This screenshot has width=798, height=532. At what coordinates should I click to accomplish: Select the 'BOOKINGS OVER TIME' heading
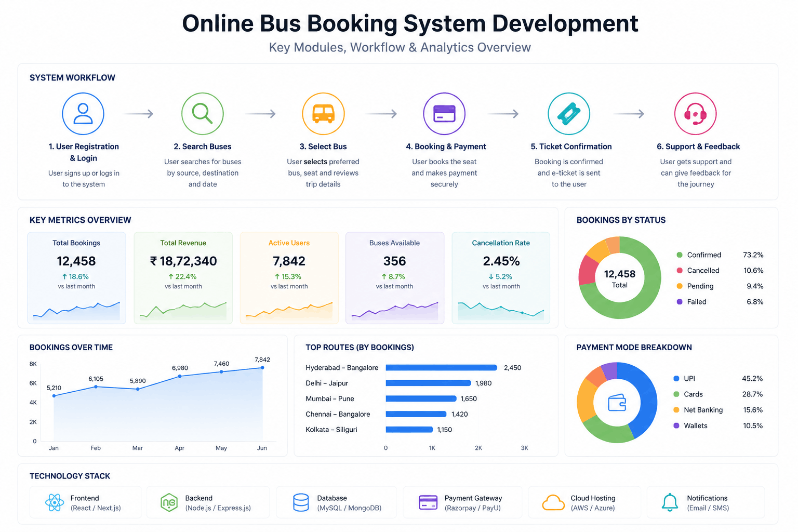pos(71,347)
